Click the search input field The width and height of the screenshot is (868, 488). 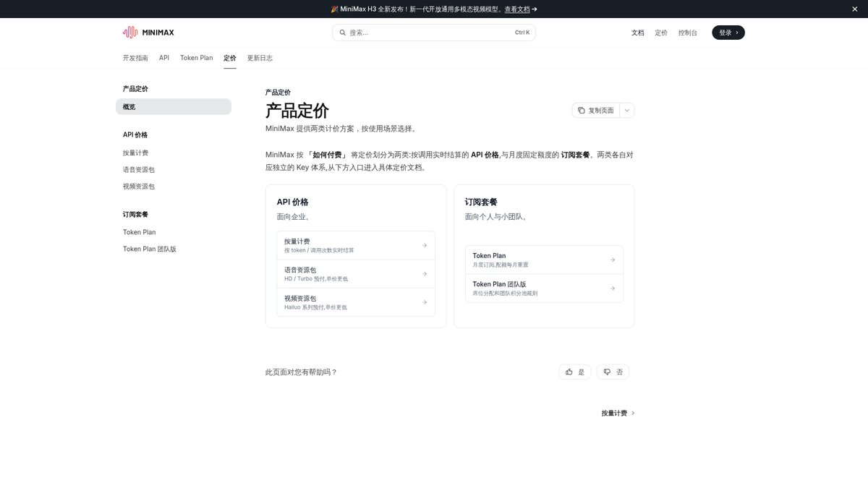[x=434, y=33]
